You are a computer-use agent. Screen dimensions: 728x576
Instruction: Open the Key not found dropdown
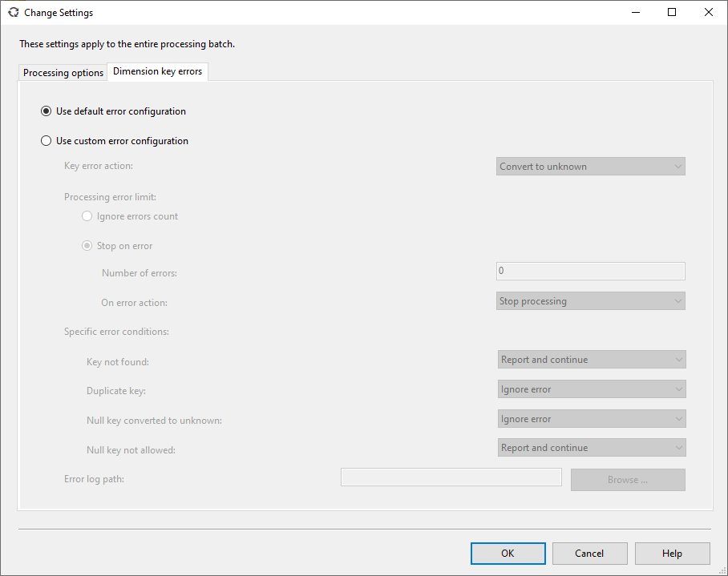click(592, 360)
